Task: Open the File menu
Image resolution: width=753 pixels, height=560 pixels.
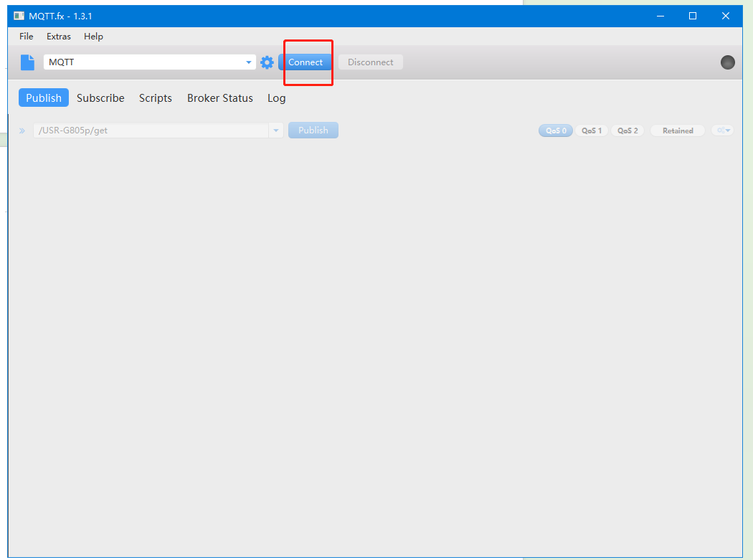Action: 27,37
